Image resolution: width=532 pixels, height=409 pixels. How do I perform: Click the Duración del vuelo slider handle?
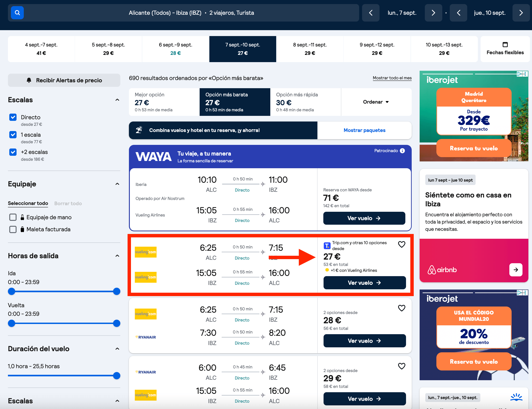click(117, 376)
